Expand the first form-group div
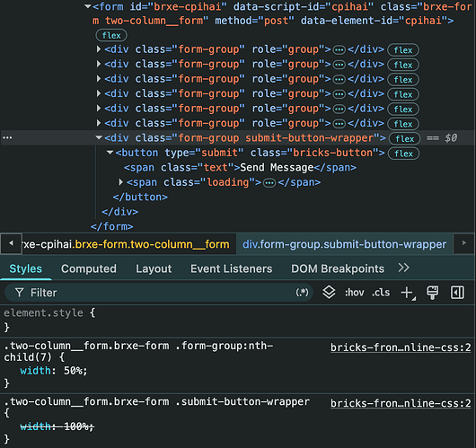Viewport: 476px width, 448px height. 99,48
